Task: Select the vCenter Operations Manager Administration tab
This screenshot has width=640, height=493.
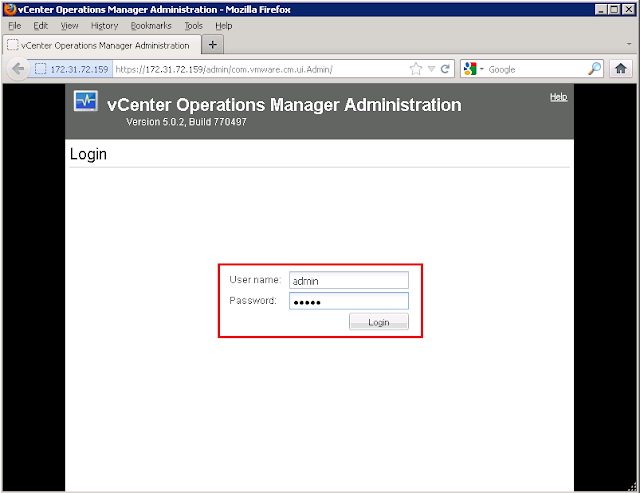Action: point(102,45)
